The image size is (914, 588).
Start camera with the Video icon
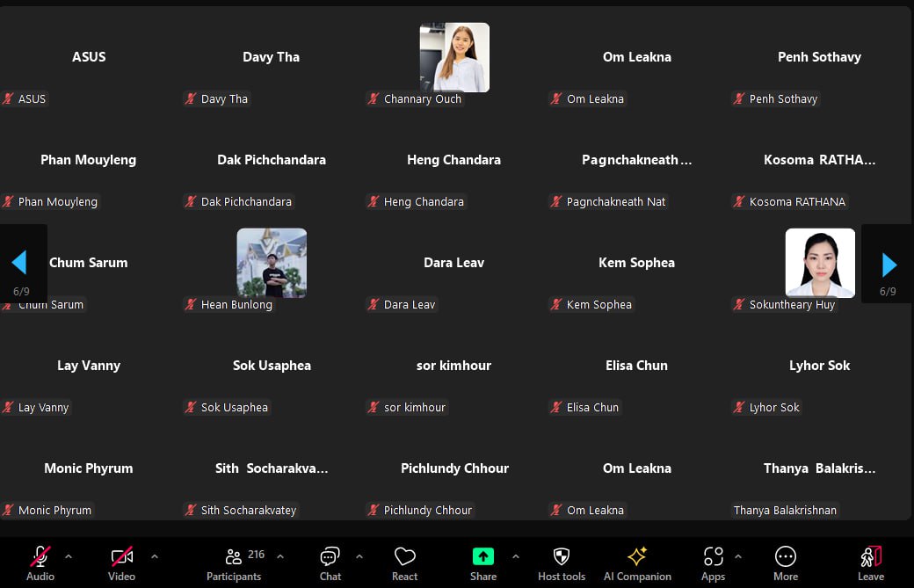(x=122, y=556)
